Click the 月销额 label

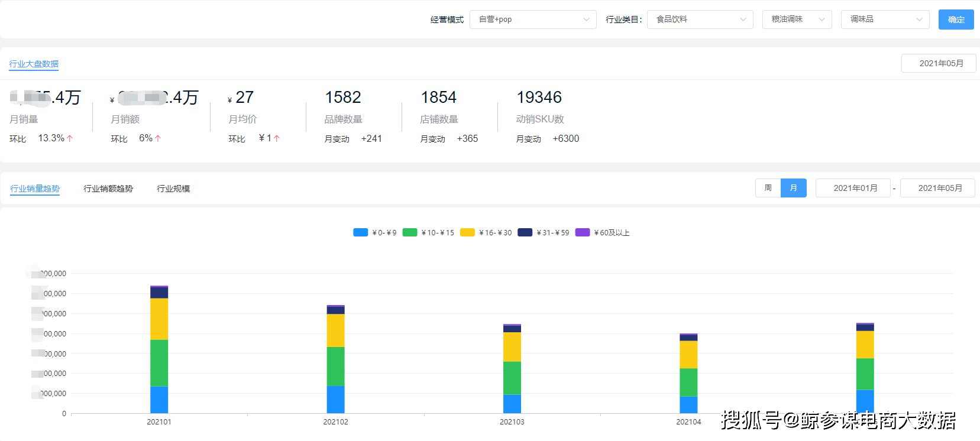coord(125,119)
